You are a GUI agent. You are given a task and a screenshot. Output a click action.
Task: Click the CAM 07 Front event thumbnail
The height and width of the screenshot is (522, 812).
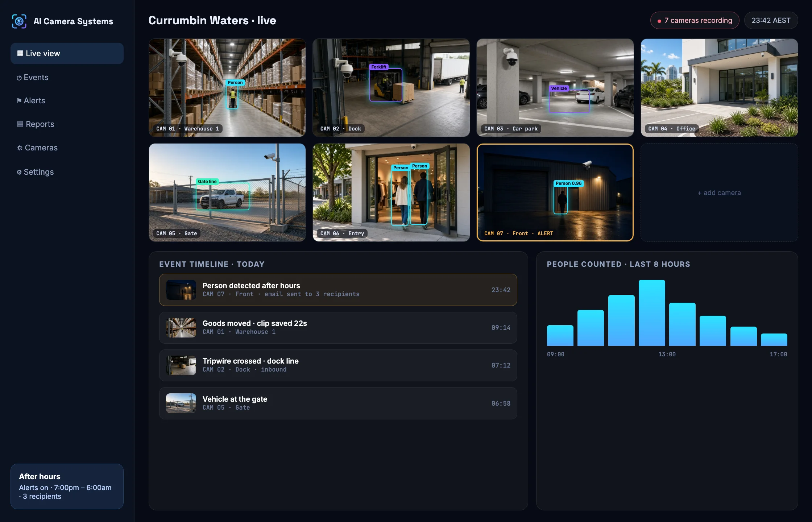(181, 290)
